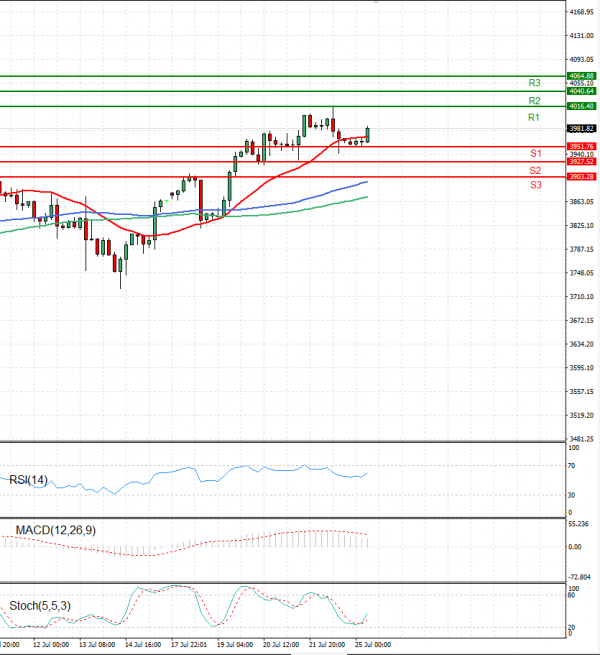Image resolution: width=600 pixels, height=655 pixels.
Task: Select the 13 Jul 08:00 time label
Action: tap(97, 645)
